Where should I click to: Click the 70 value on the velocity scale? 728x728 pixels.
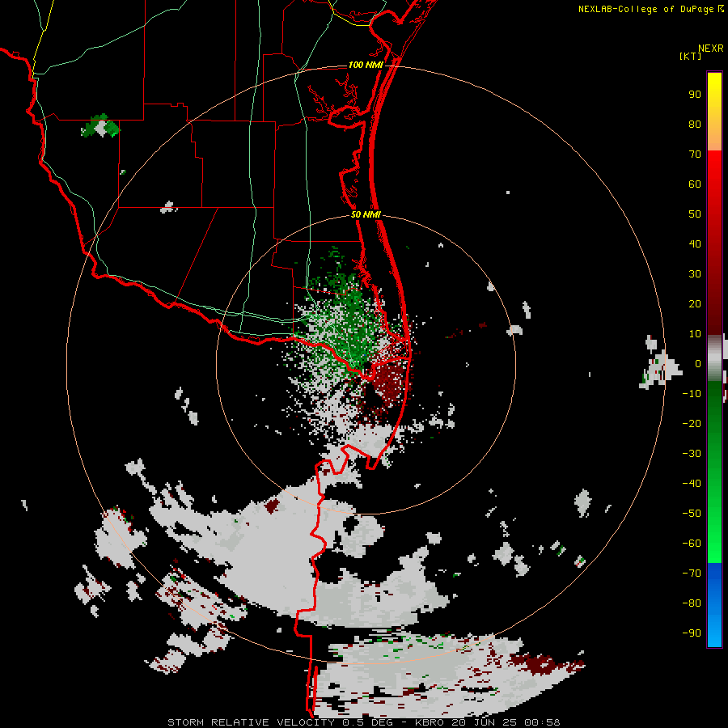click(695, 154)
